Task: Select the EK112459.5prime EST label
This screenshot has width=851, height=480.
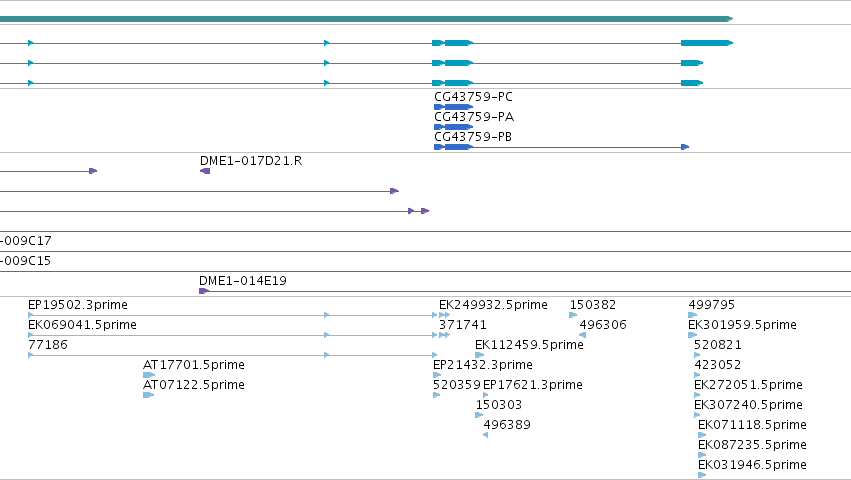Action: [x=529, y=345]
